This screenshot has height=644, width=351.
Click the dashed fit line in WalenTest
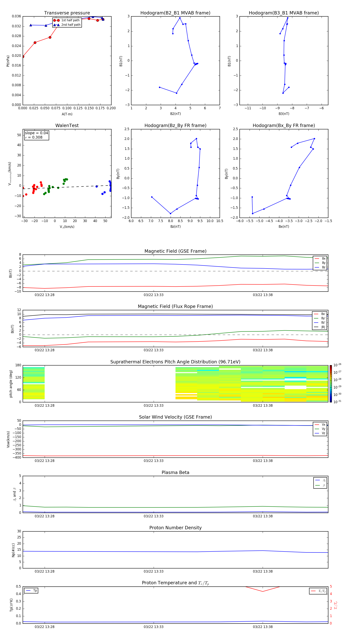pos(67,187)
